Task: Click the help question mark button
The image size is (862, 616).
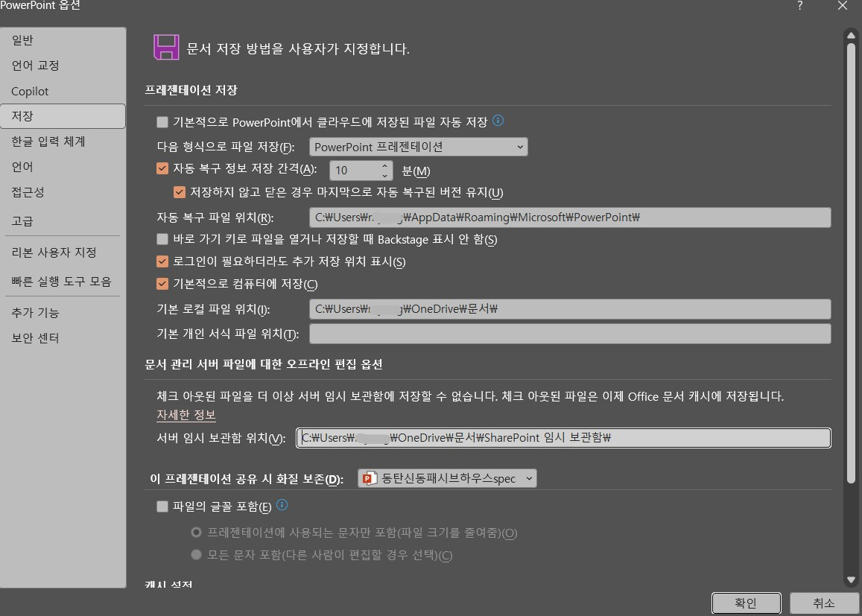Action: point(800,5)
